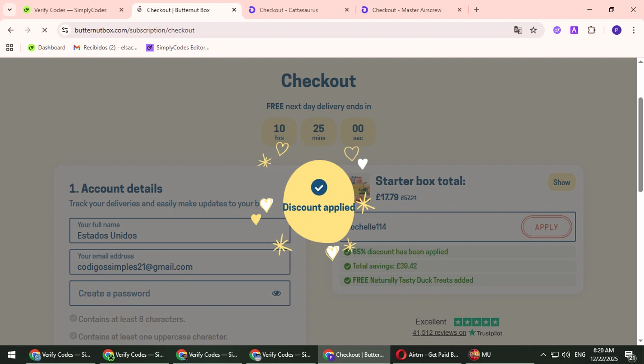The image size is (644, 364).
Task: Close the Butternut Box checkout tab
Action: click(x=234, y=10)
